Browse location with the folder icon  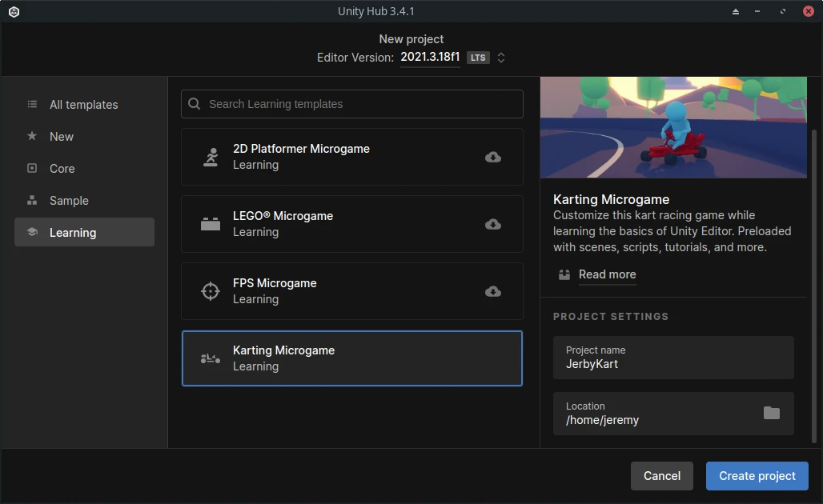pos(772,414)
